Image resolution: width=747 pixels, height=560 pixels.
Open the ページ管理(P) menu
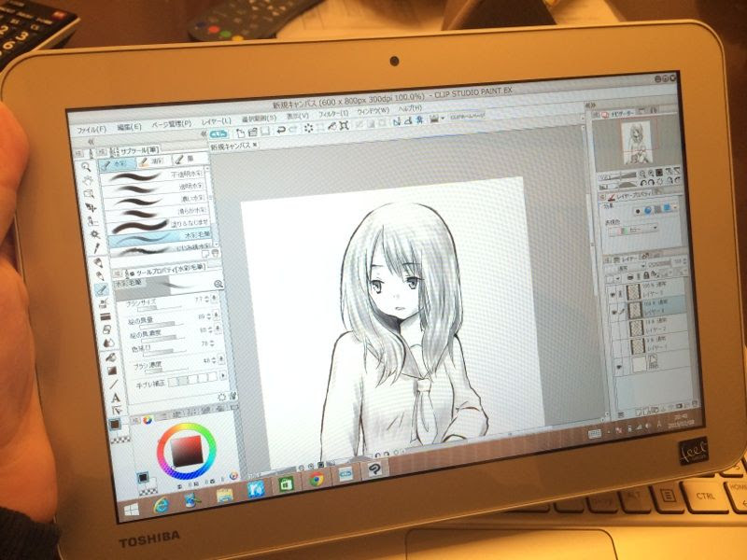coord(172,124)
